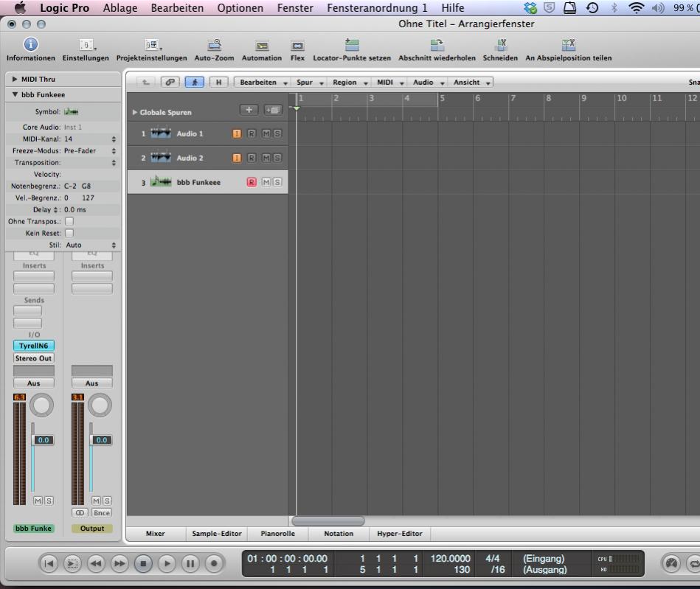
Task: Click the horizontal arrange scrollbar
Action: (x=328, y=520)
